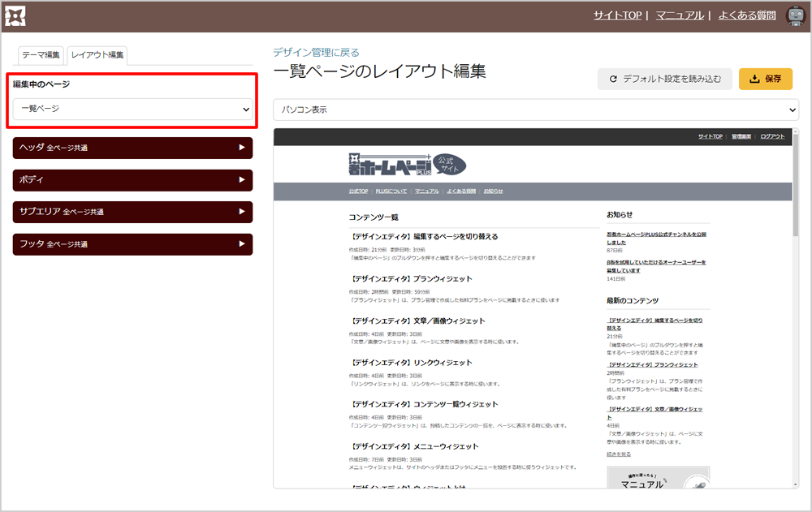Viewport: 812px width, 512px height.
Task: Expand the ボディ section
Action: tap(132, 179)
